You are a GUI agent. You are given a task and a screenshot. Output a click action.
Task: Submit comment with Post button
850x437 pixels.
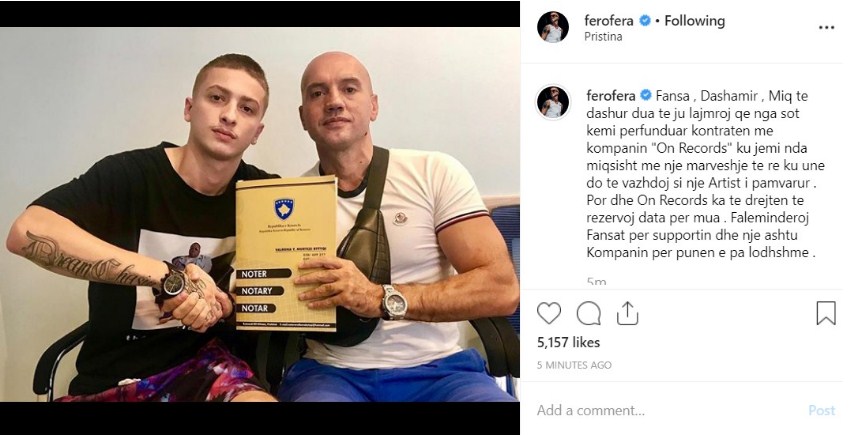click(x=822, y=410)
